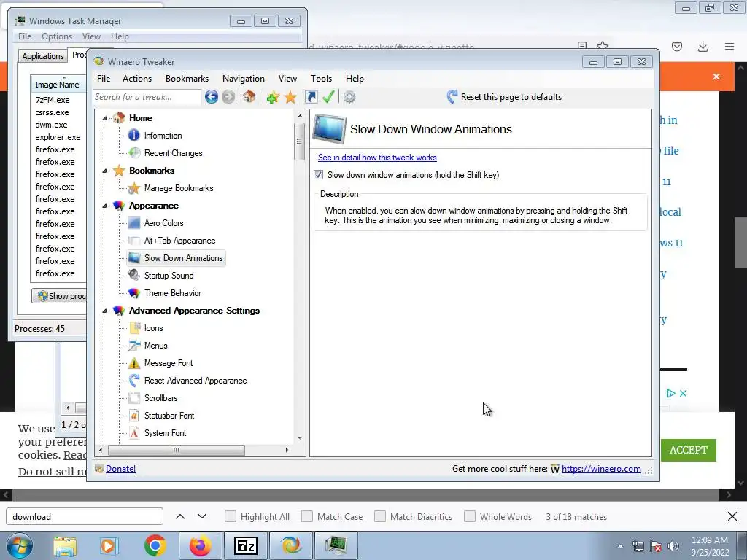
Task: Click the gold star bookmarks toolbar icon
Action: [290, 97]
